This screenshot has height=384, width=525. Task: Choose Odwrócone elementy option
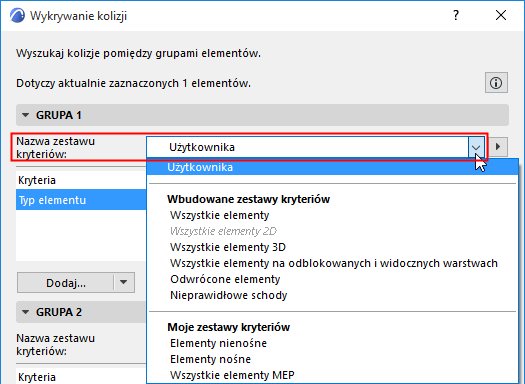point(225,279)
